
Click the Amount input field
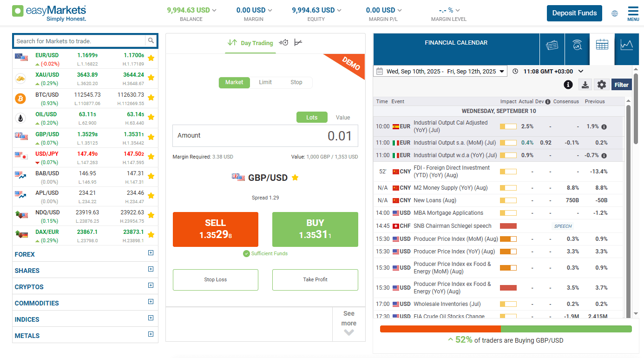265,136
